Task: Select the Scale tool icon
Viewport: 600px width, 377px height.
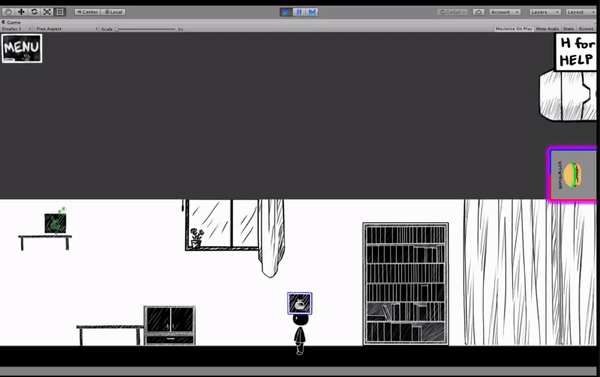Action: [47, 12]
